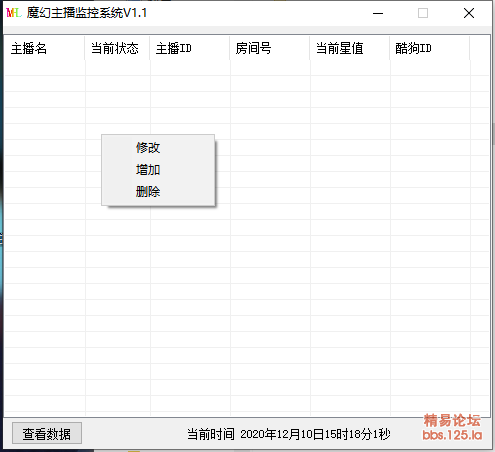Select the 主播ID column header
This screenshot has width=495, height=452.
click(x=190, y=49)
